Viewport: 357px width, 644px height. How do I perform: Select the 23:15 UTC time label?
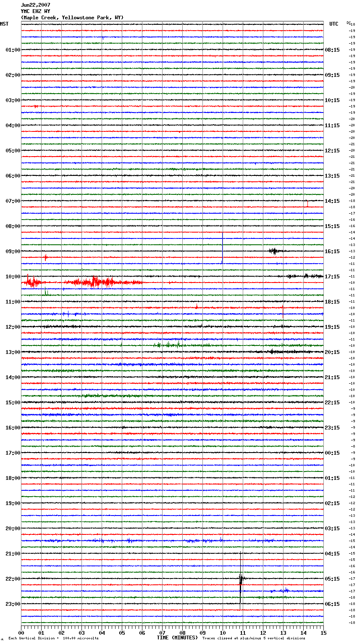point(332,428)
